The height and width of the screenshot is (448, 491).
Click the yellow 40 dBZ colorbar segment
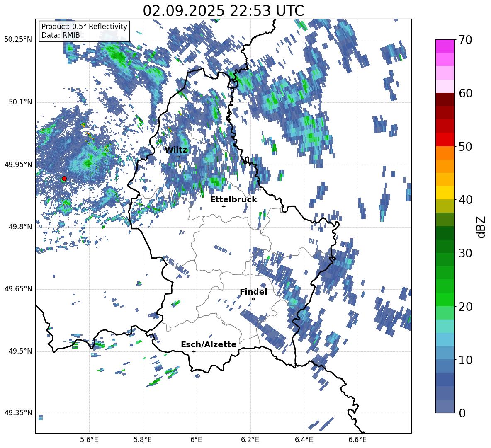(x=445, y=193)
